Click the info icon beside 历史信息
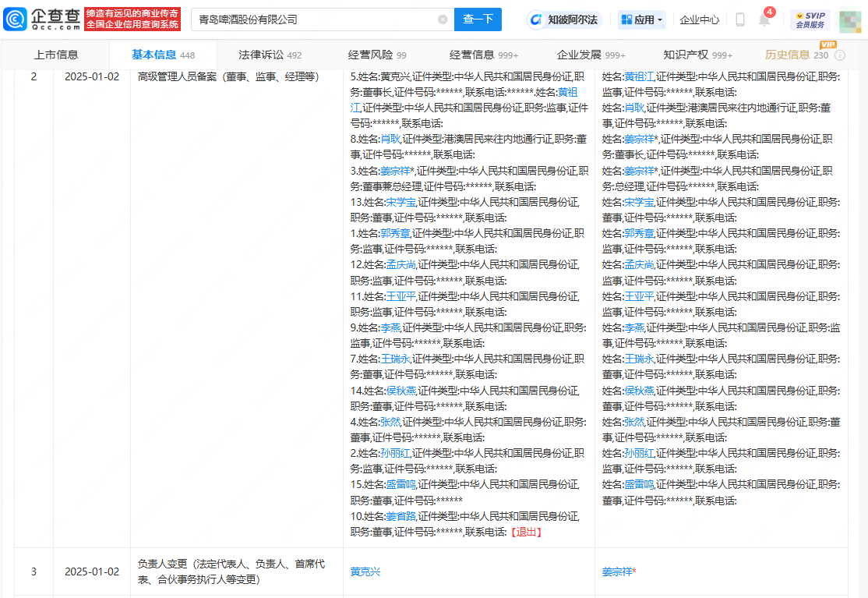The image size is (868, 598). [x=840, y=55]
